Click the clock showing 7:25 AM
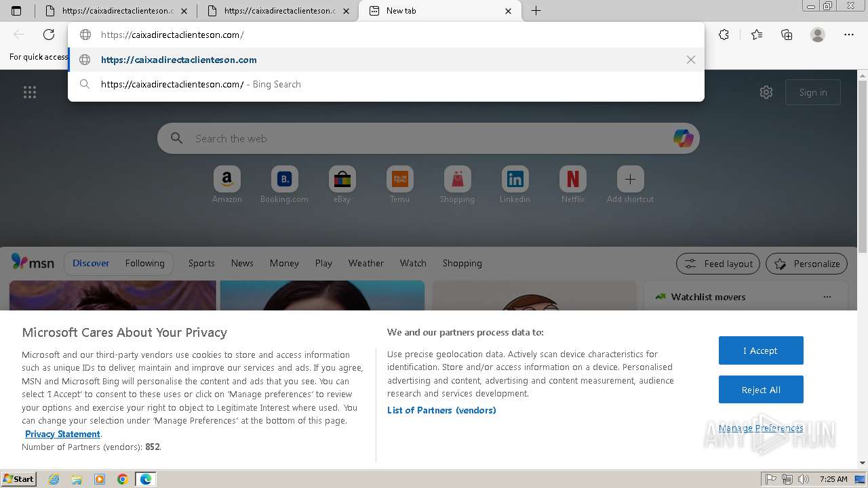The image size is (868, 488). click(833, 479)
